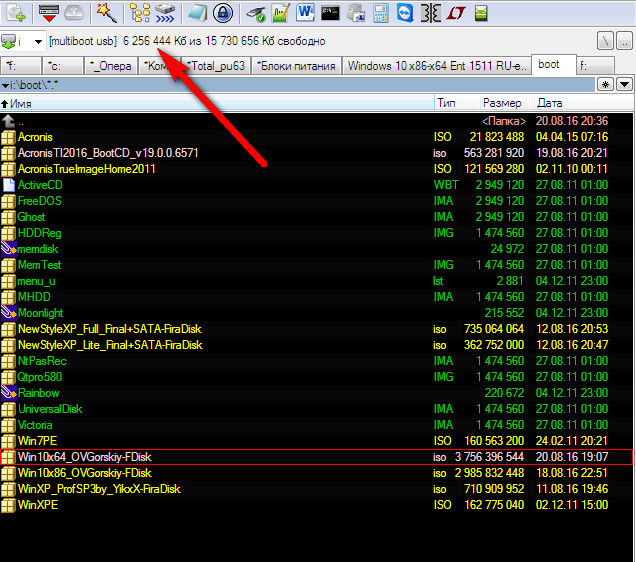Select the MHDD file row
Image resolution: width=636 pixels, height=562 pixels.
click(316, 297)
